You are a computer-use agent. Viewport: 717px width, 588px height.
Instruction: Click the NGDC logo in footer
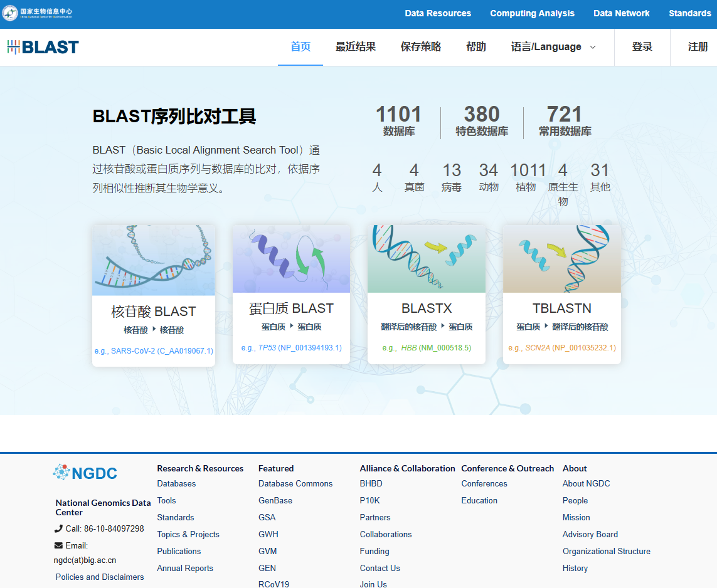point(85,473)
